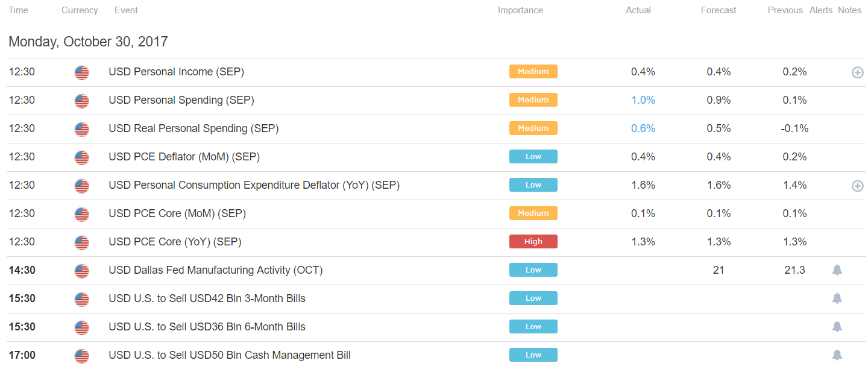Sort by the Time column header
The height and width of the screenshot is (372, 868).
point(18,10)
